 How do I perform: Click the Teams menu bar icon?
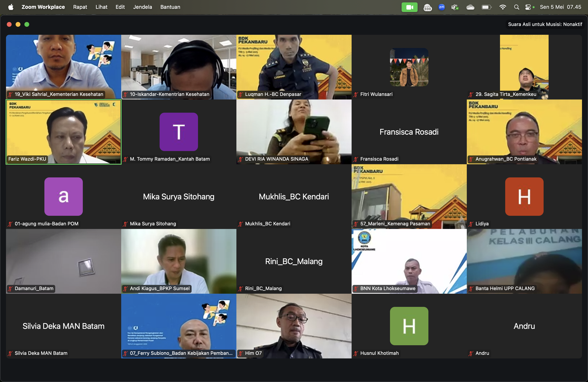(x=455, y=7)
